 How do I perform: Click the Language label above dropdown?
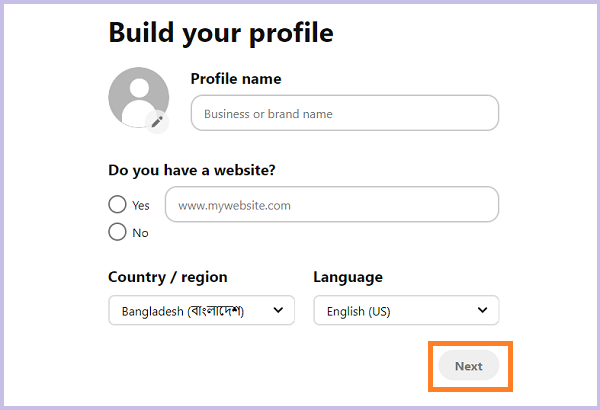pos(348,277)
